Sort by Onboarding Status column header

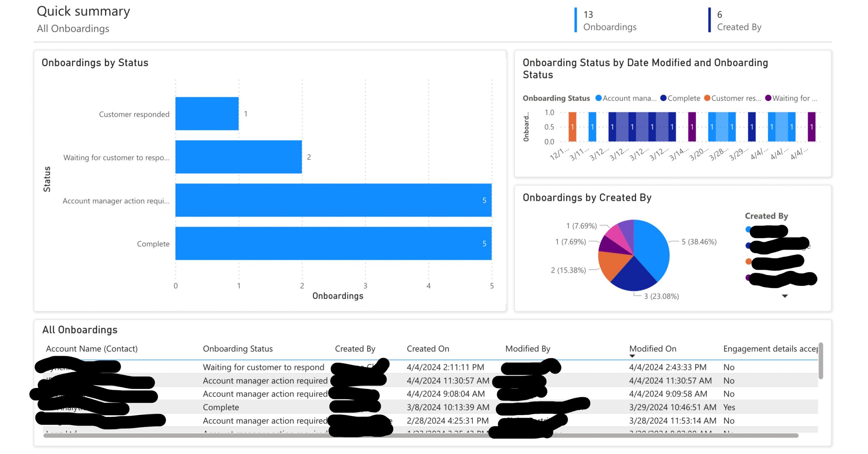tap(238, 349)
